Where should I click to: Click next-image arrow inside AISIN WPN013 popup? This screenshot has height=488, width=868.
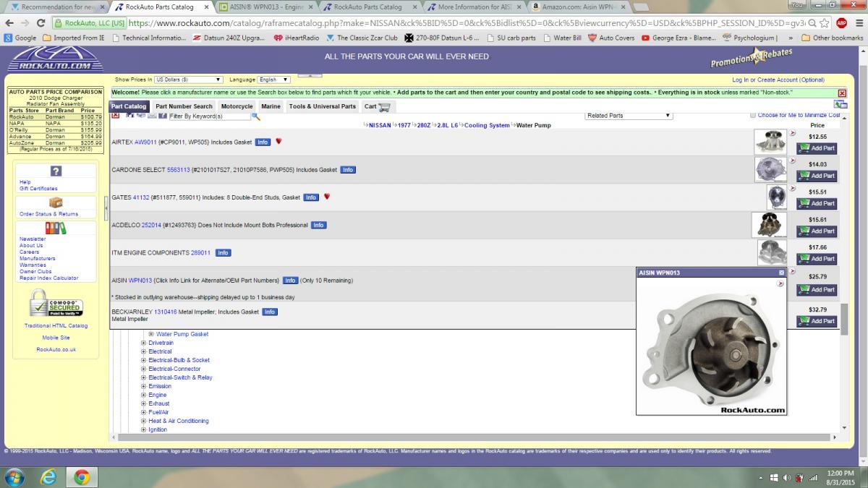point(780,283)
